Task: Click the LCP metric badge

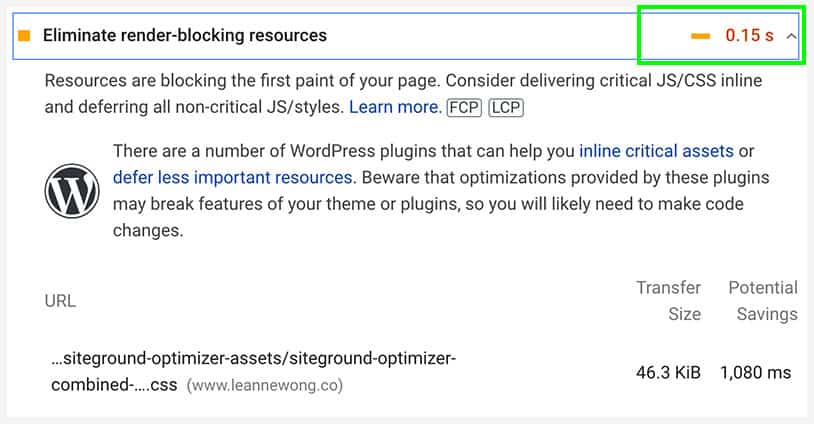Action: click(506, 107)
